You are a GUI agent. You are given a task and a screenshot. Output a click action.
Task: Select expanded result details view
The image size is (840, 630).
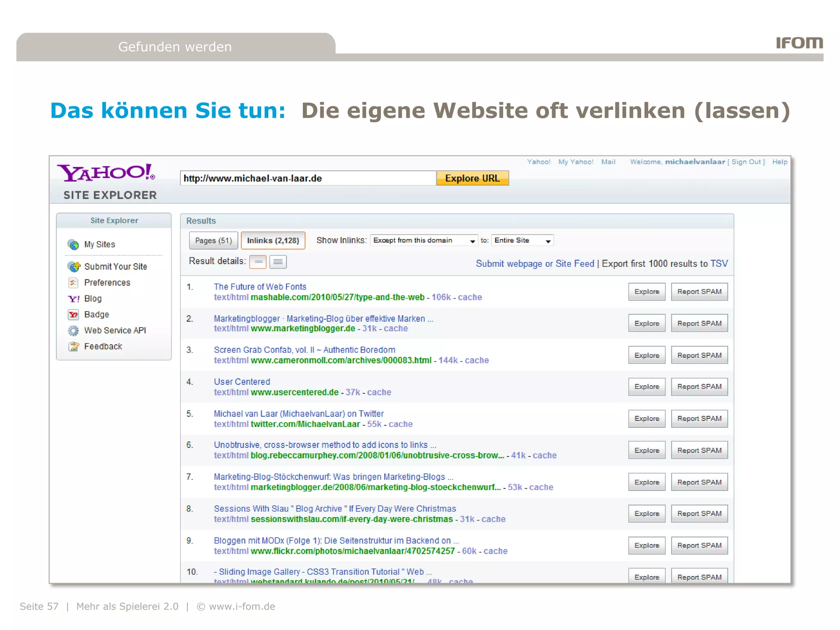tap(278, 262)
